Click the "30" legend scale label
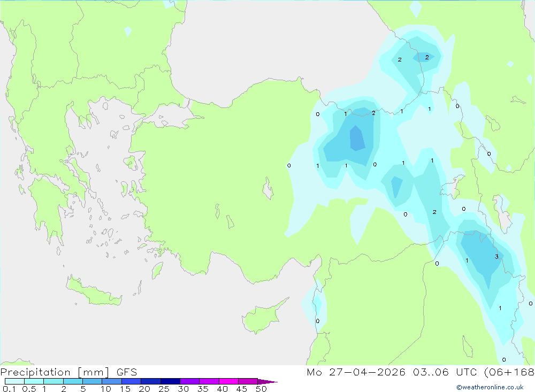Screen dimensions: 535x392 pos(183,389)
